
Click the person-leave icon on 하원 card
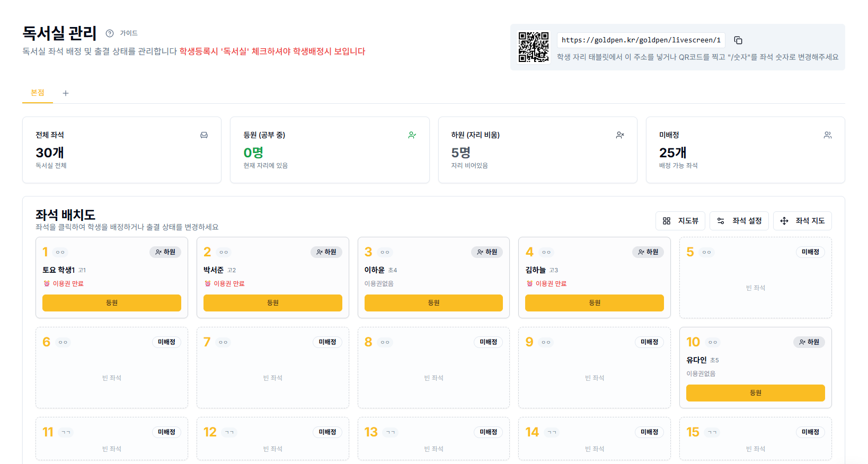click(x=619, y=135)
